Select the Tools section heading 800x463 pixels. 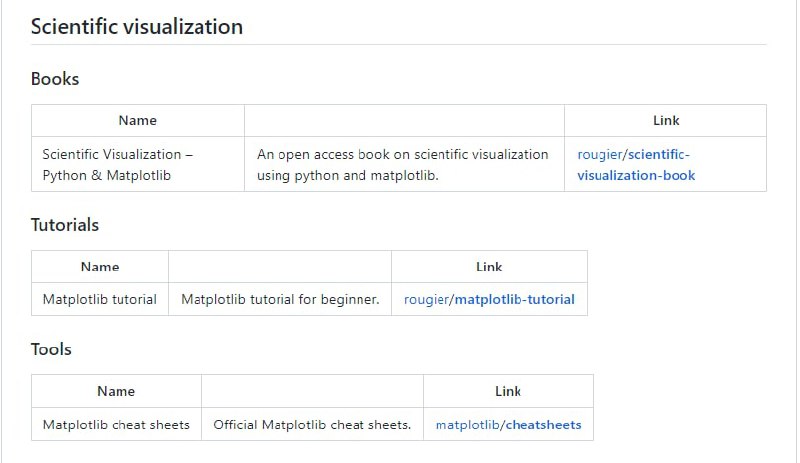click(51, 349)
